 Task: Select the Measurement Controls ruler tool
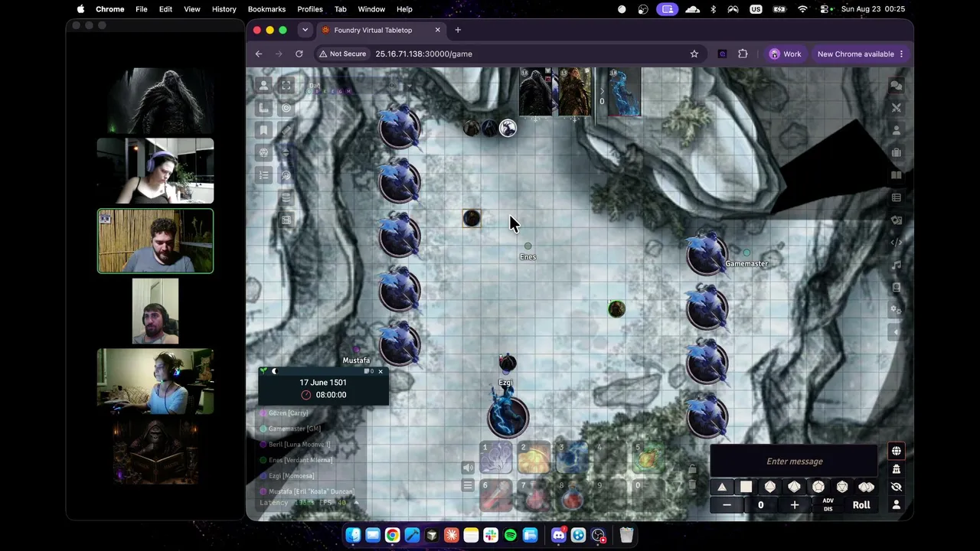(x=264, y=108)
